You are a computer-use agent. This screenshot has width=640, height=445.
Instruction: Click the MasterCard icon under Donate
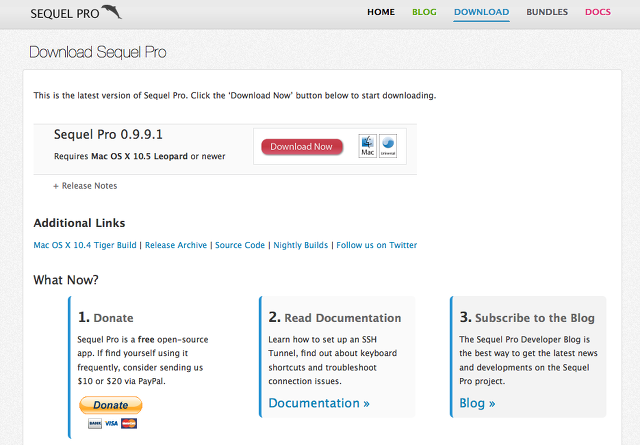[x=129, y=423]
